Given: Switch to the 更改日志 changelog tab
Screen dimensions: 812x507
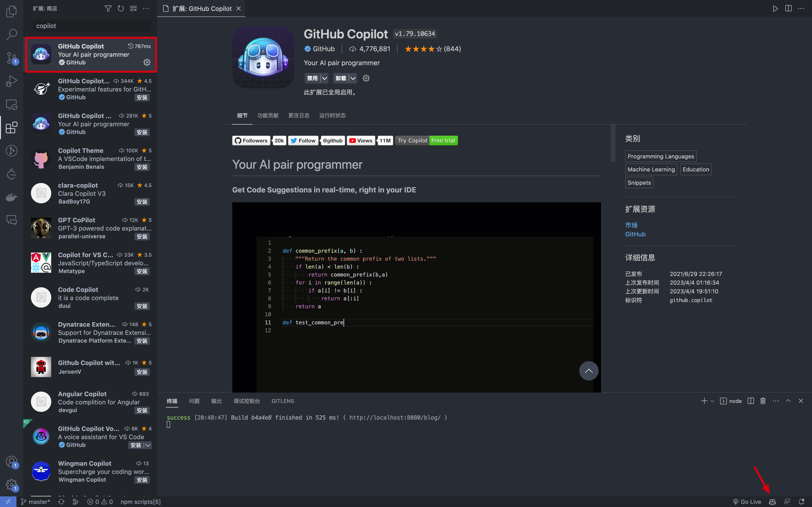Looking at the screenshot, I should pos(299,115).
